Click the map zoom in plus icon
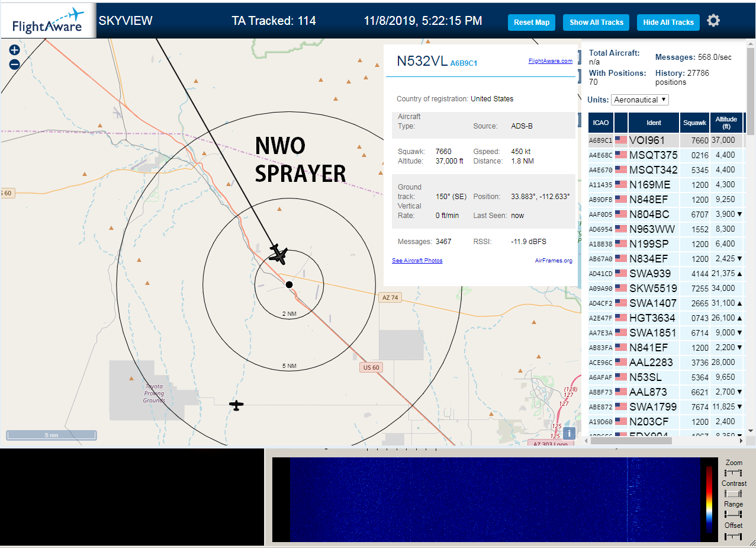Screen dimensions: 756x548 pyautogui.click(x=15, y=50)
